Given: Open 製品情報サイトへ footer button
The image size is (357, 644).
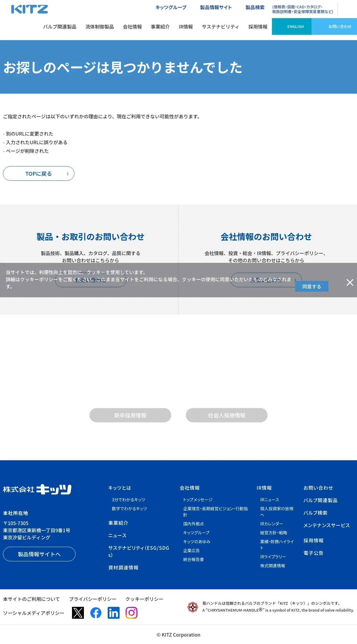Looking at the screenshot, I should [39, 554].
